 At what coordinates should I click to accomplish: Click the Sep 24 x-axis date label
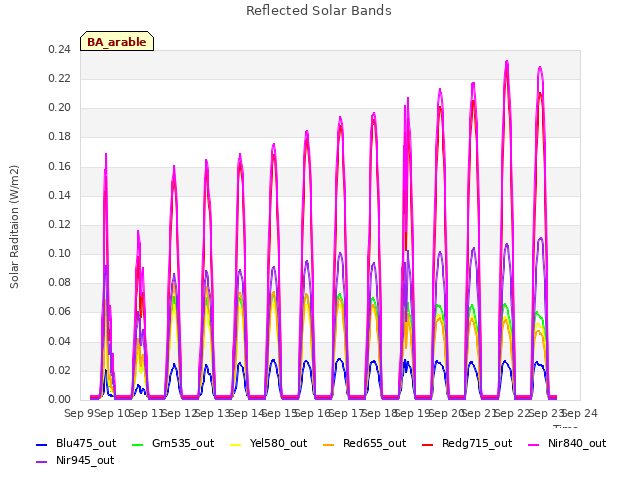click(580, 413)
